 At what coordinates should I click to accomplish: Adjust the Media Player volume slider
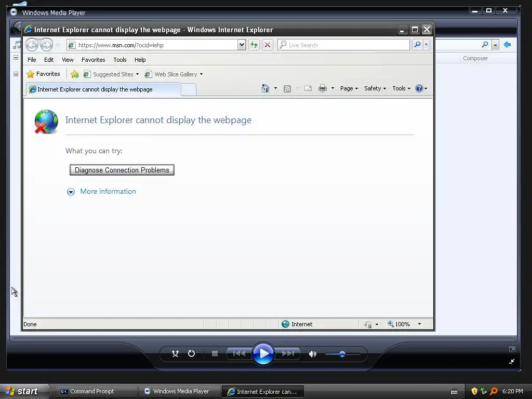pos(342,354)
